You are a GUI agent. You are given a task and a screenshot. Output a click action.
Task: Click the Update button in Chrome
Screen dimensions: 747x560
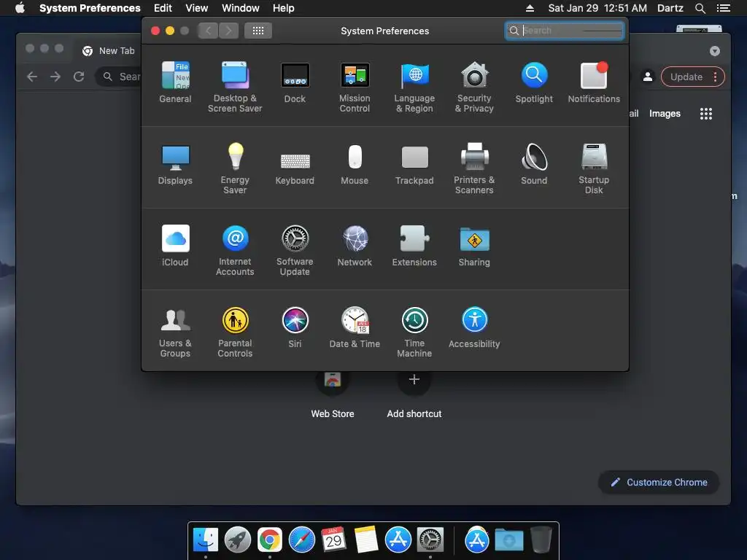(693, 77)
